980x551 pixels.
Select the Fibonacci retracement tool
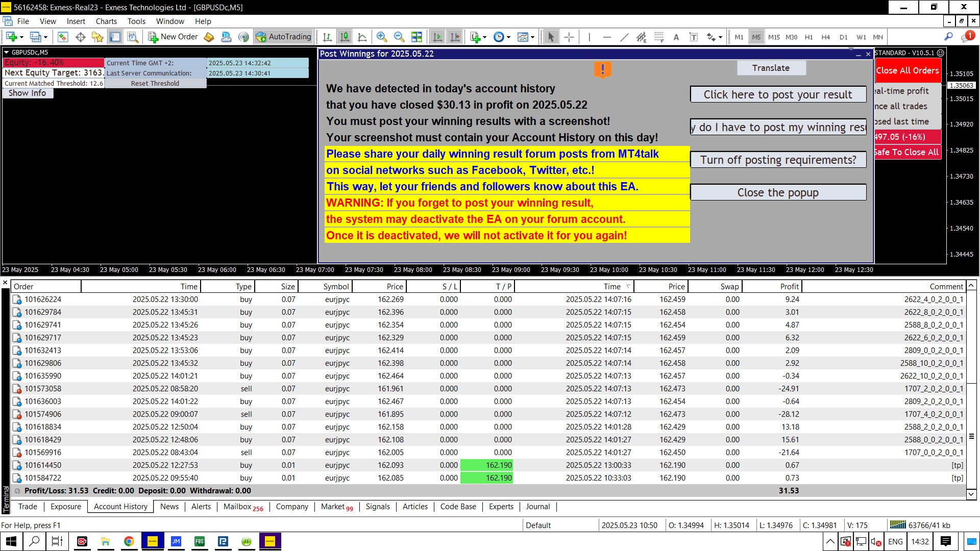click(659, 37)
